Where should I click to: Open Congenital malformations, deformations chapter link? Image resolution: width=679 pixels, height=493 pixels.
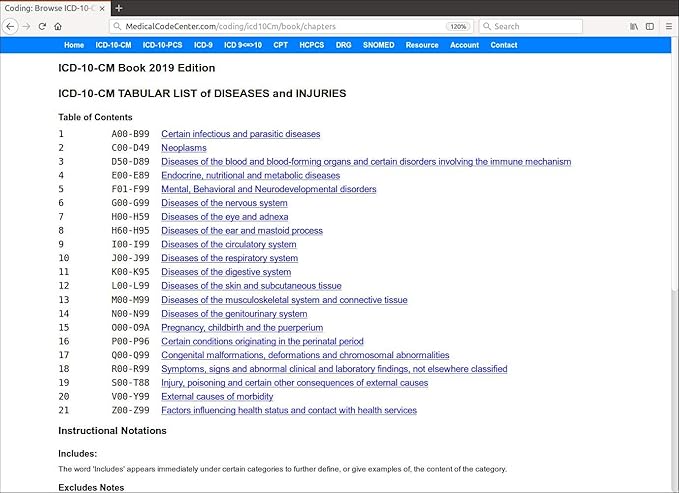pos(305,355)
